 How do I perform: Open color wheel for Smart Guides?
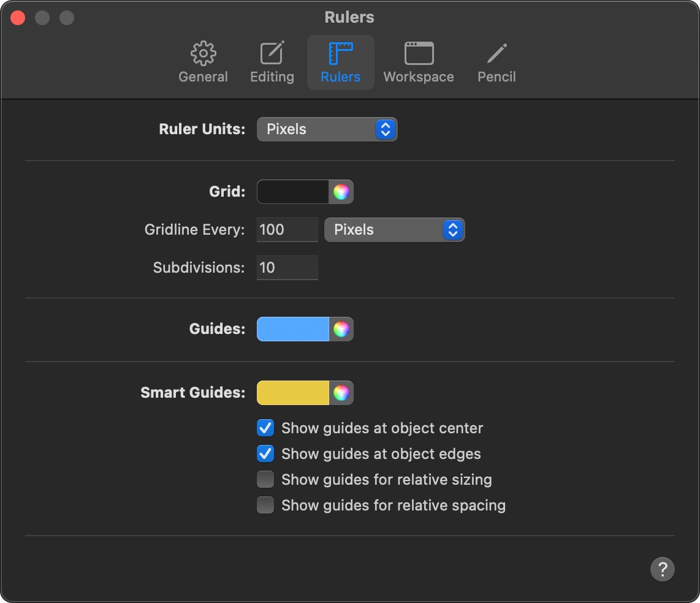coord(341,393)
